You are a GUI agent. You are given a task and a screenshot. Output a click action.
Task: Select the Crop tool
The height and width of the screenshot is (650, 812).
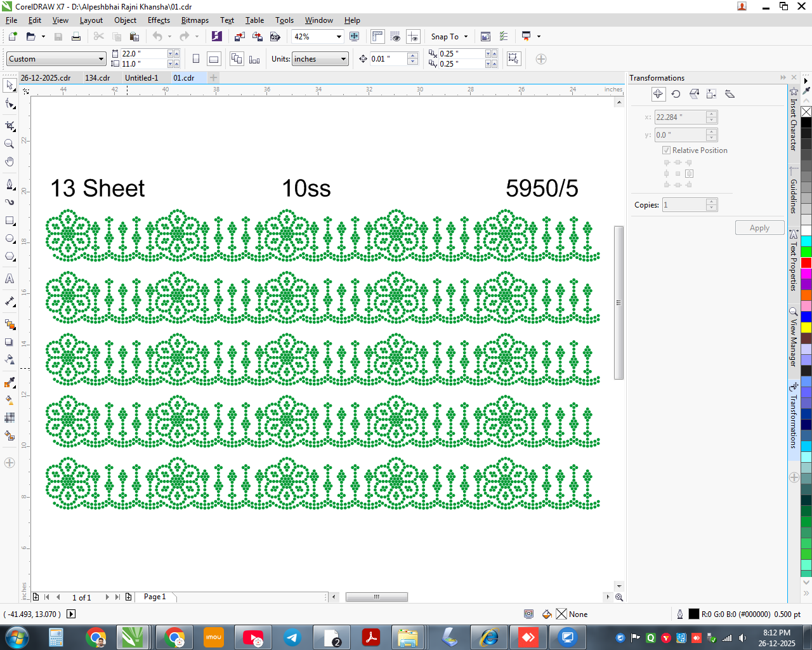click(10, 126)
